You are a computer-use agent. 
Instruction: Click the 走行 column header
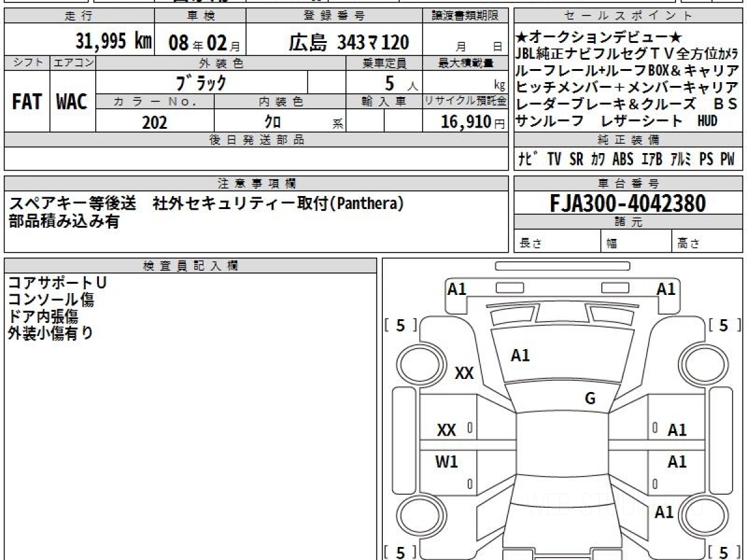click(x=78, y=16)
